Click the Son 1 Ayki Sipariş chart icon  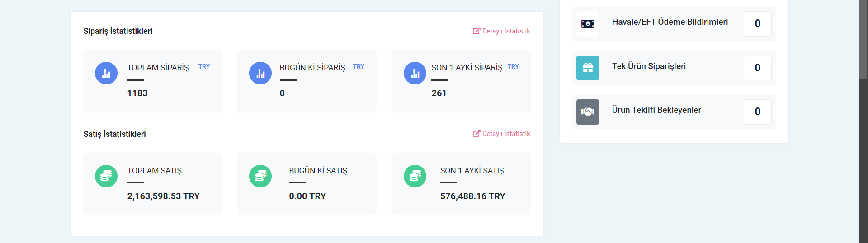pos(415,73)
